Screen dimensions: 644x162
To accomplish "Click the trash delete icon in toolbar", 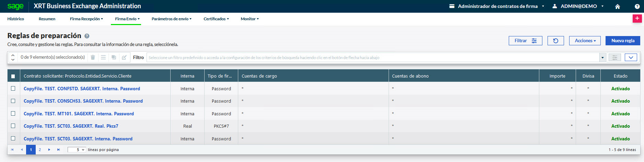I will click(93, 58).
